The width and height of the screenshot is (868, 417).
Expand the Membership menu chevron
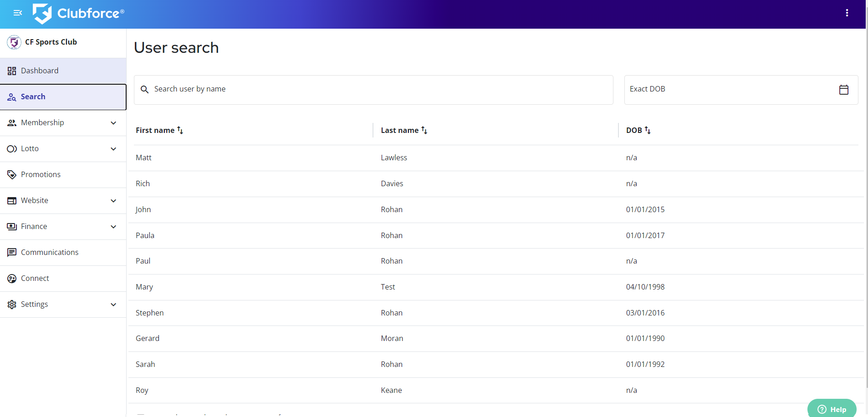click(113, 123)
